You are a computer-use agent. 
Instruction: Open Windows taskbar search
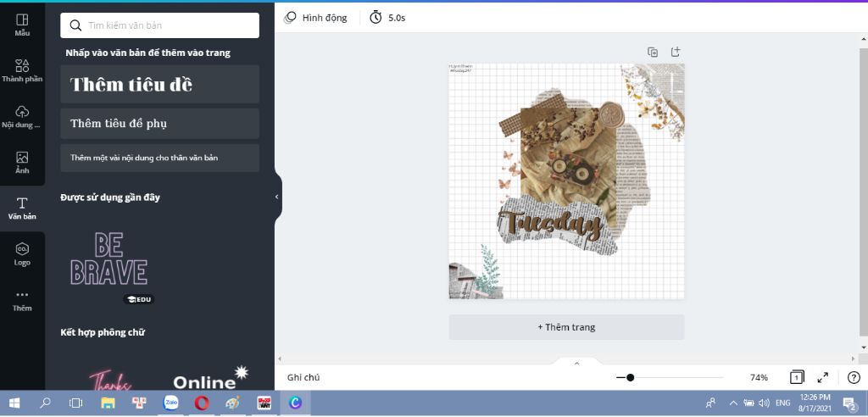[46, 403]
